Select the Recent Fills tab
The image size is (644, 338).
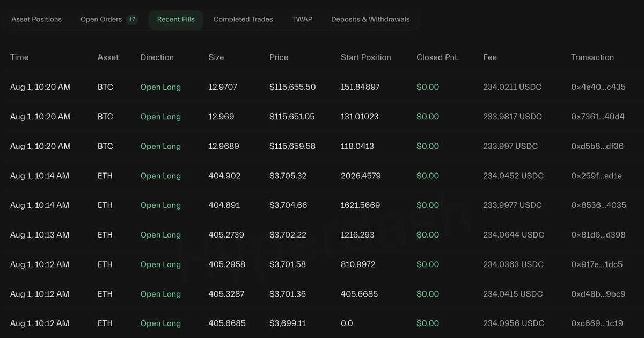(x=176, y=19)
